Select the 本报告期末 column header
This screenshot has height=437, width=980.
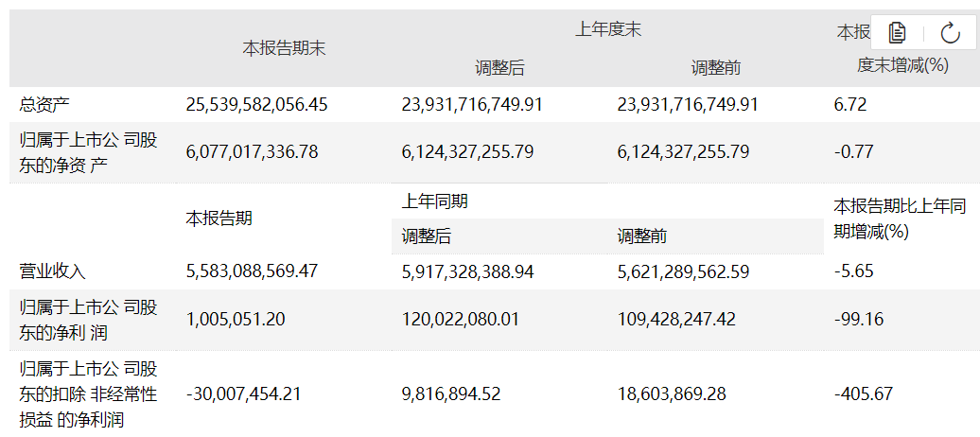[284, 48]
